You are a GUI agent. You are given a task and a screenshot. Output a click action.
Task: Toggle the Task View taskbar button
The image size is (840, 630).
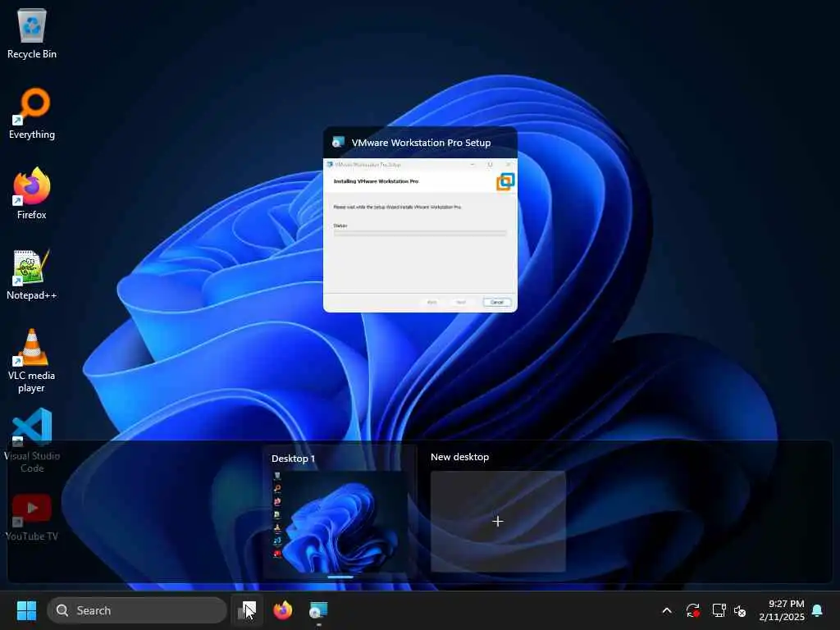[247, 610]
